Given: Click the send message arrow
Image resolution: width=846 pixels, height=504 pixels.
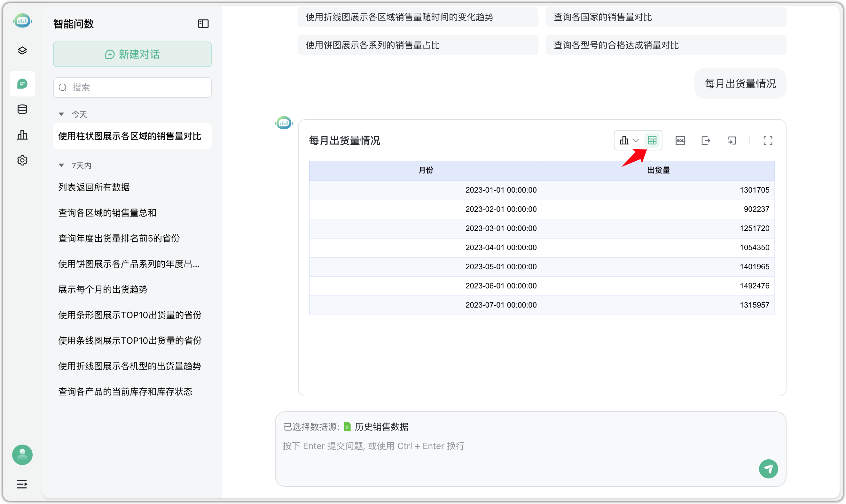Looking at the screenshot, I should pyautogui.click(x=769, y=469).
